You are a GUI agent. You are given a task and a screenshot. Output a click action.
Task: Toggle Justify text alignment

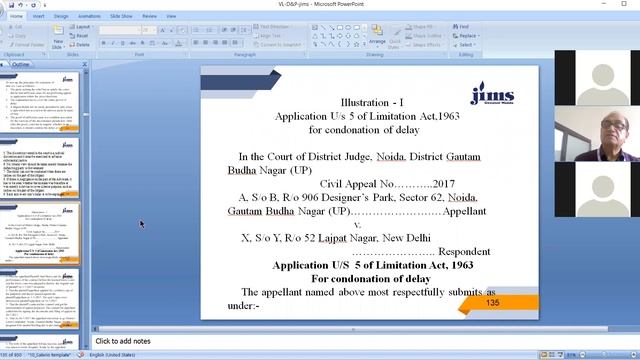point(224,43)
